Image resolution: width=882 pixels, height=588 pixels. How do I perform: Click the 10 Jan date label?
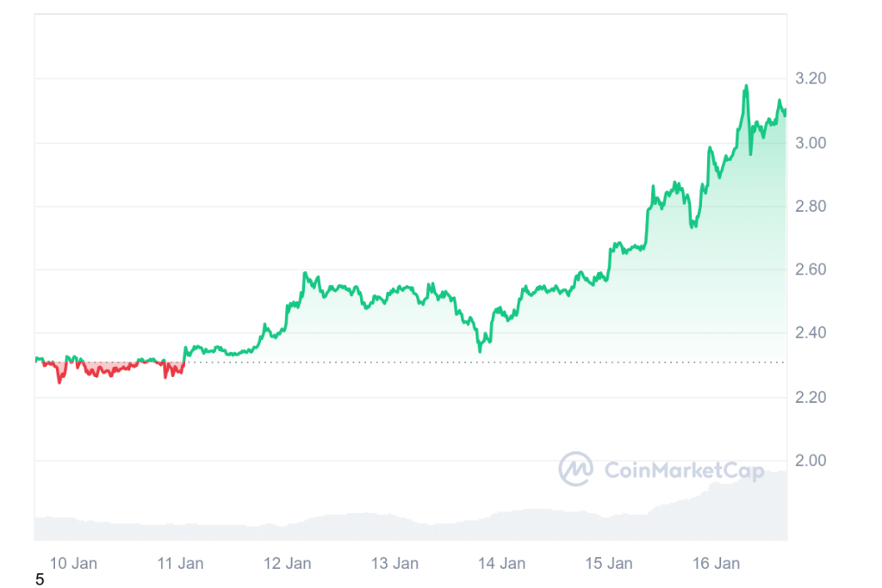pos(73,564)
